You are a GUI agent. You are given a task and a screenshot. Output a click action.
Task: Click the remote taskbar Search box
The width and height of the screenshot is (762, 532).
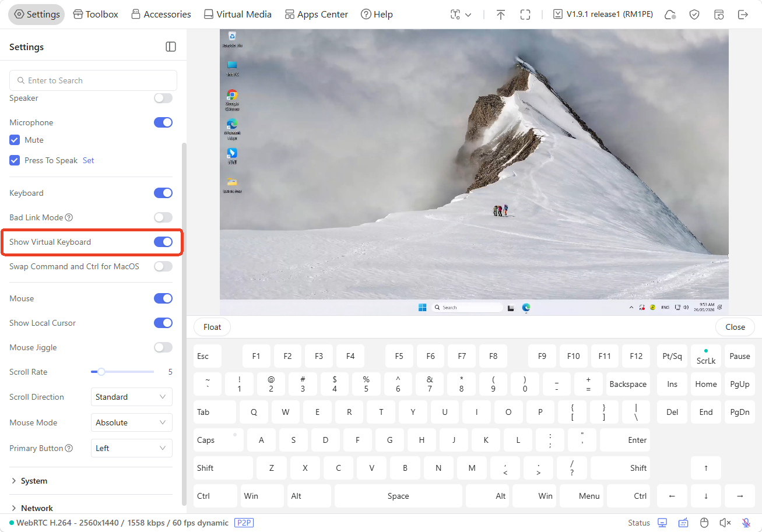pos(467,307)
